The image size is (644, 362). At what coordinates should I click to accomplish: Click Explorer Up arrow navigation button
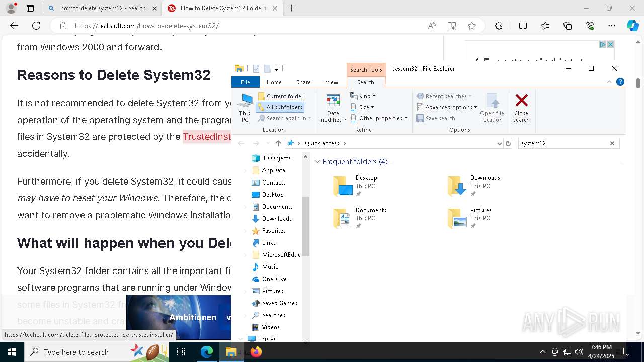click(x=278, y=143)
